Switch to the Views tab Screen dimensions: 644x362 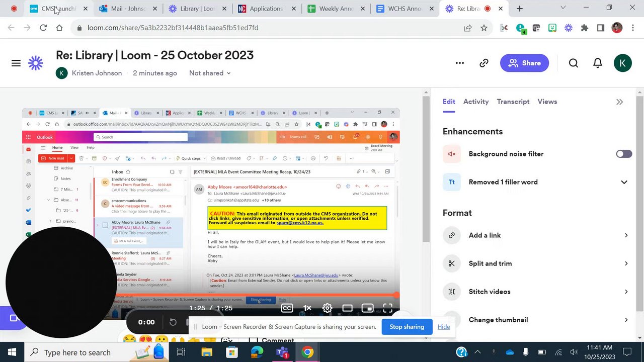pyautogui.click(x=547, y=102)
